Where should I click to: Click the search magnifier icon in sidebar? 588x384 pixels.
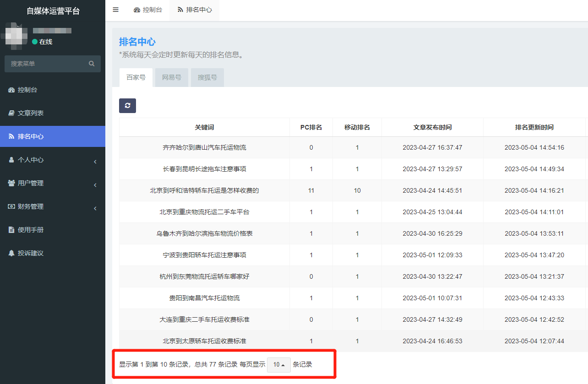click(x=92, y=64)
